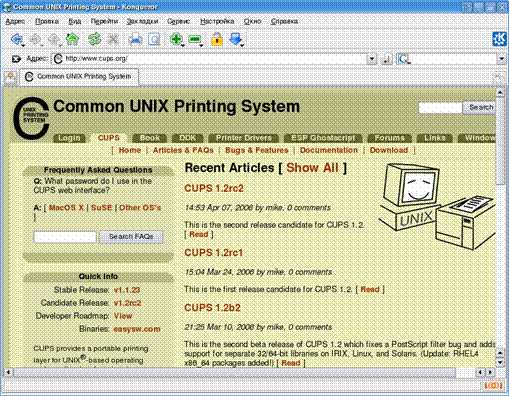Expand the search bar dropdown arrow

(x=502, y=59)
